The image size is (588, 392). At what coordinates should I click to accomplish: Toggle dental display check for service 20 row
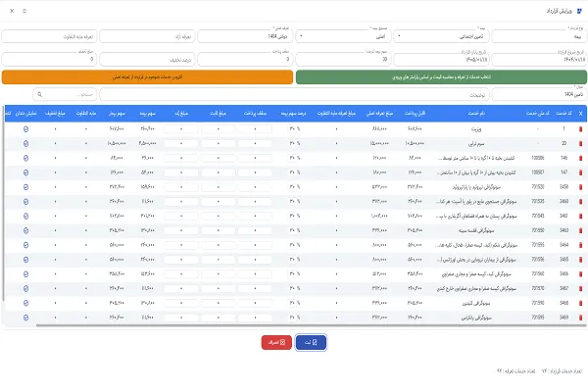coord(25,143)
